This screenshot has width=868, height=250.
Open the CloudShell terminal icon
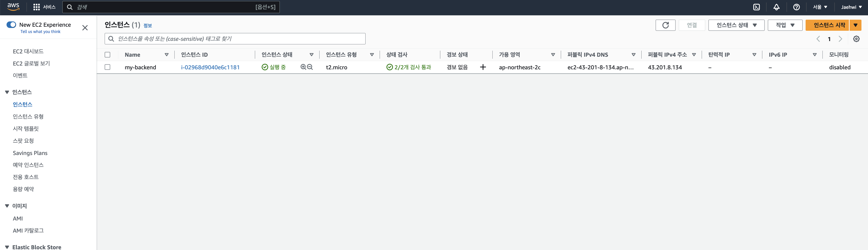pos(757,7)
